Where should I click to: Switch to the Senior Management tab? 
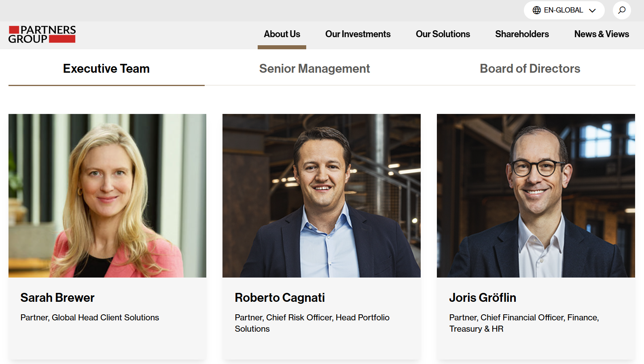pos(315,69)
